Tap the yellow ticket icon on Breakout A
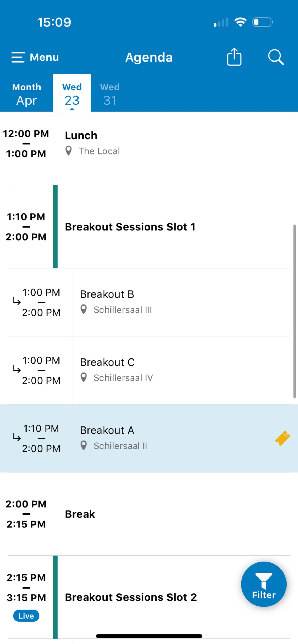This screenshot has width=298, height=644. (x=282, y=438)
